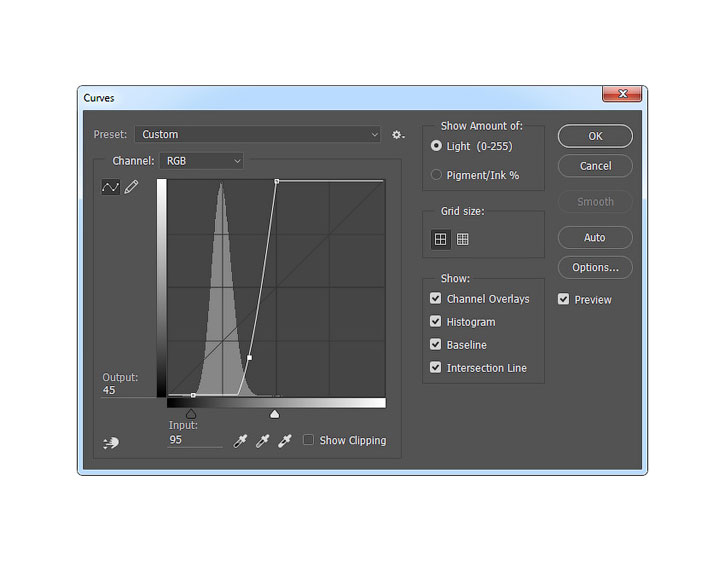Open the Channel dropdown showing RGB
Screen dimensions: 725x561
tap(201, 161)
